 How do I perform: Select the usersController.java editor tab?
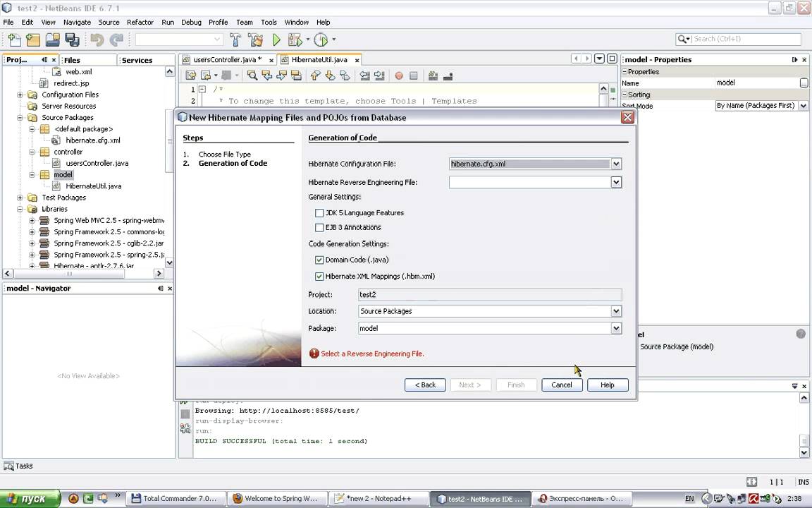point(227,59)
